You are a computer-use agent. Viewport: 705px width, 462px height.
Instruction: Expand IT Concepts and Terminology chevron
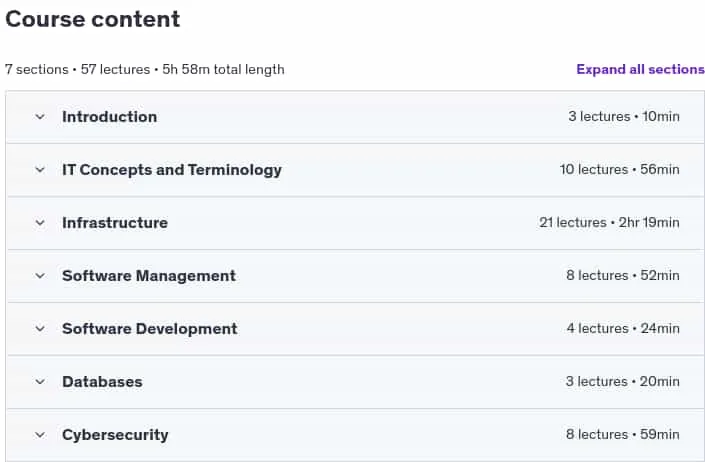tap(40, 170)
